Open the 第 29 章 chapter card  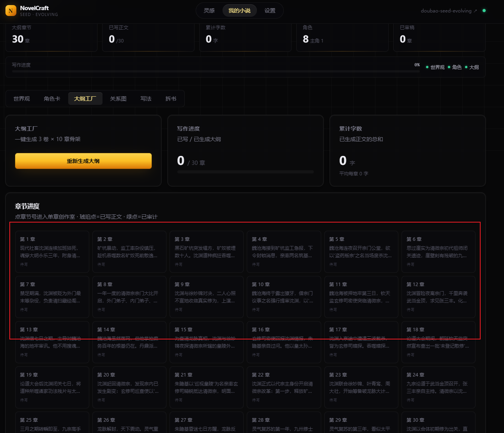pos(361,422)
